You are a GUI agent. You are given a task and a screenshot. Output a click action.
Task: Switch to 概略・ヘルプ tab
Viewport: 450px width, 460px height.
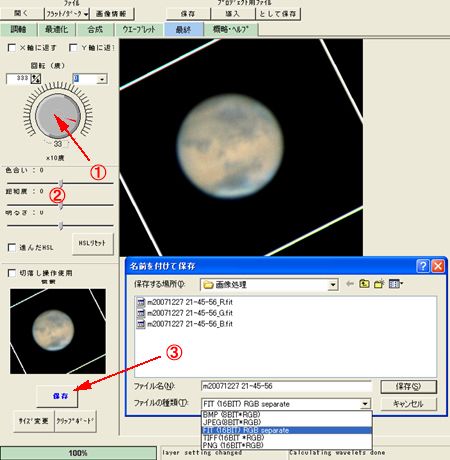(231, 29)
